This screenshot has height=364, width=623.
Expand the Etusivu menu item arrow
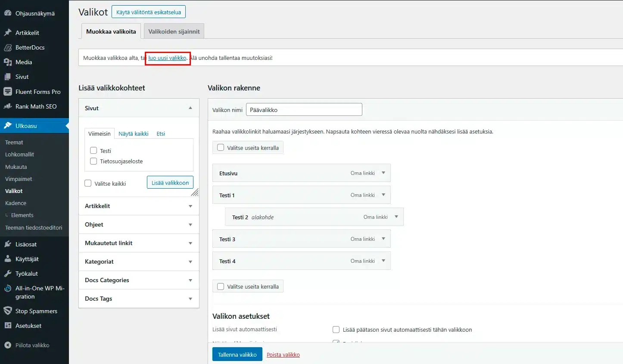383,173
